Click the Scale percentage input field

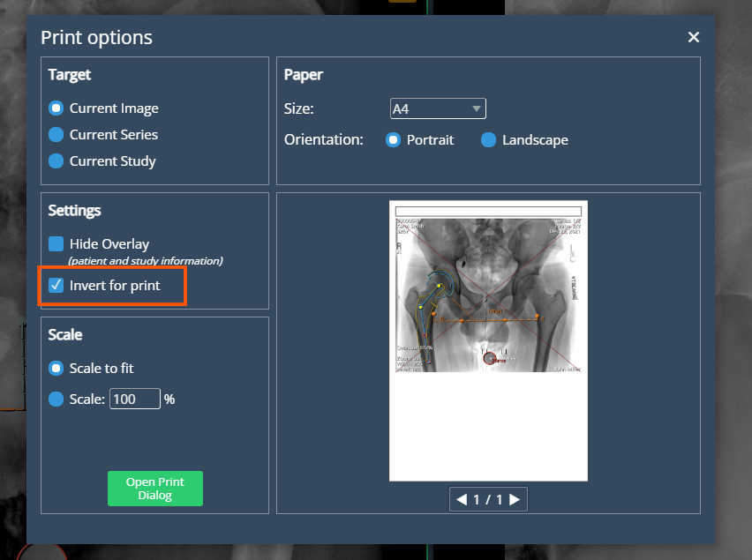tap(134, 399)
